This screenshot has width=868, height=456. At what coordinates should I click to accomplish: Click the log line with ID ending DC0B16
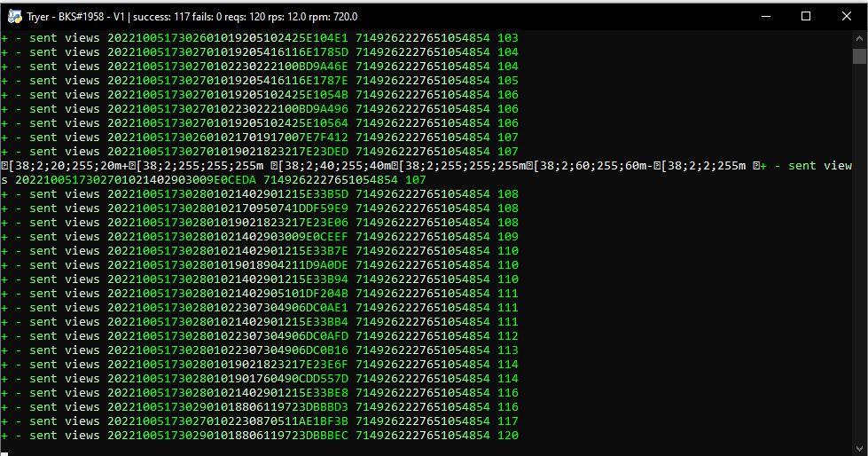click(260, 350)
